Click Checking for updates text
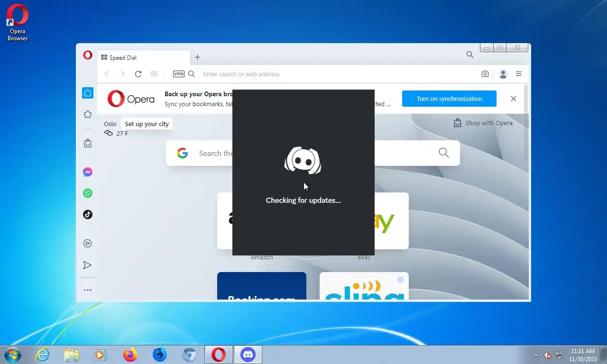The height and width of the screenshot is (364, 607). (303, 200)
